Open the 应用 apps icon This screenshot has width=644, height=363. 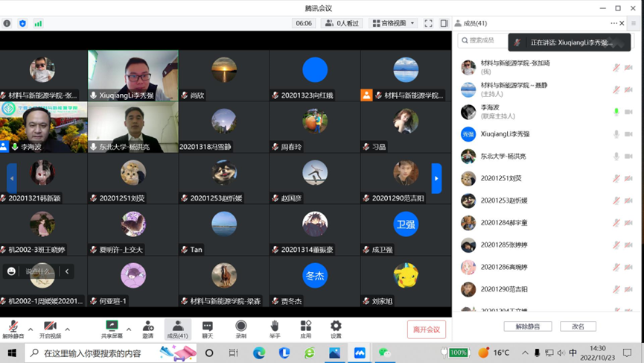(x=305, y=329)
